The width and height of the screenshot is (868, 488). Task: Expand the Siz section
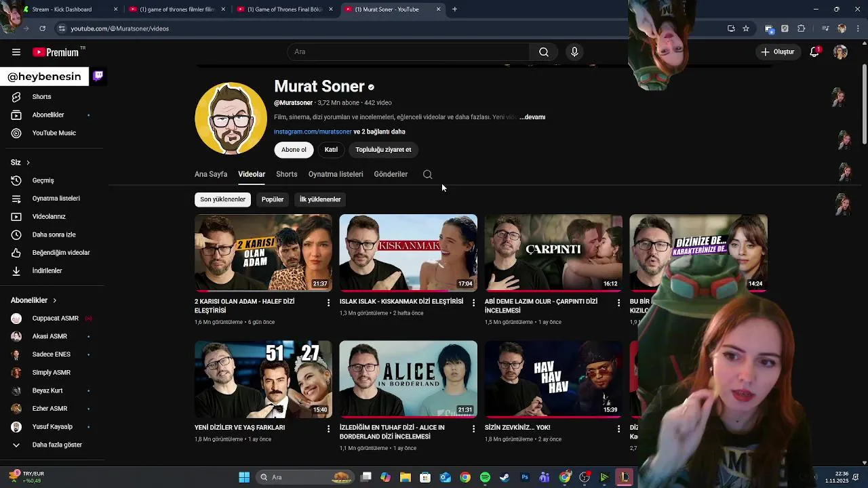20,163
